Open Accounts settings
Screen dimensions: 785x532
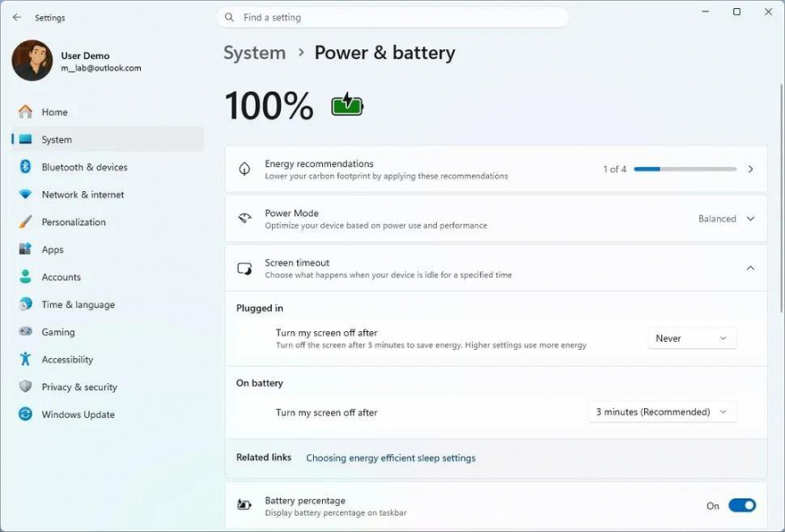pyautogui.click(x=107, y=277)
